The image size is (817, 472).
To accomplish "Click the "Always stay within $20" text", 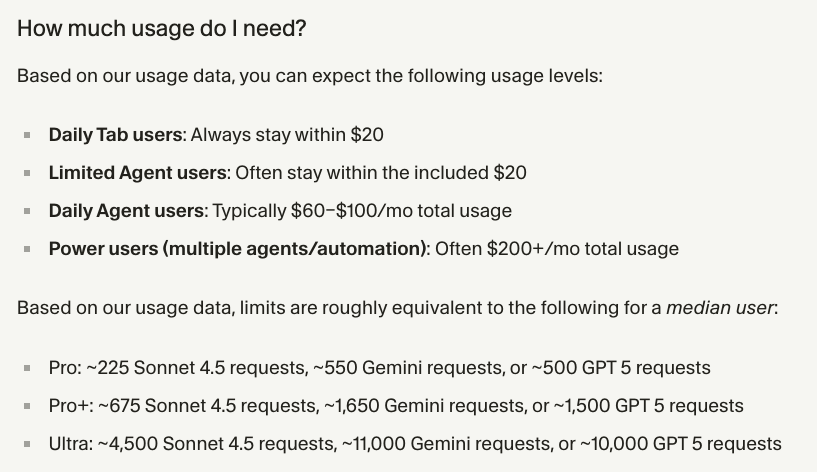I will point(287,134).
